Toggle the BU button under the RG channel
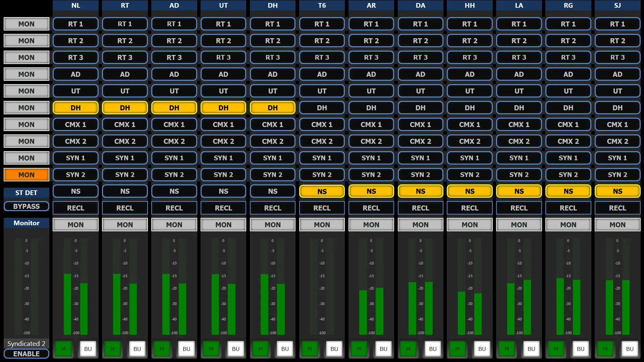644x362 pixels. coord(581,349)
